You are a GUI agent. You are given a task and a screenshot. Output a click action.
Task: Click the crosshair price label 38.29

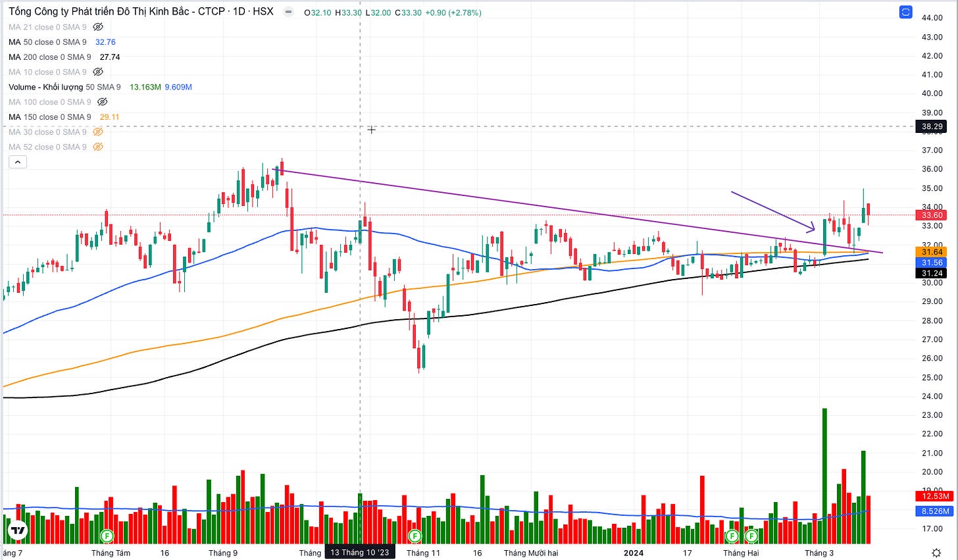[x=932, y=126]
